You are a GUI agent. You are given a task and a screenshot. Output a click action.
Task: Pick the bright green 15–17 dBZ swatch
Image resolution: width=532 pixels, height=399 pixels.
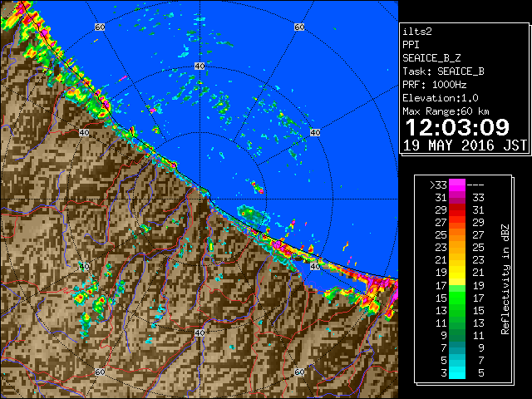pyautogui.click(x=457, y=298)
